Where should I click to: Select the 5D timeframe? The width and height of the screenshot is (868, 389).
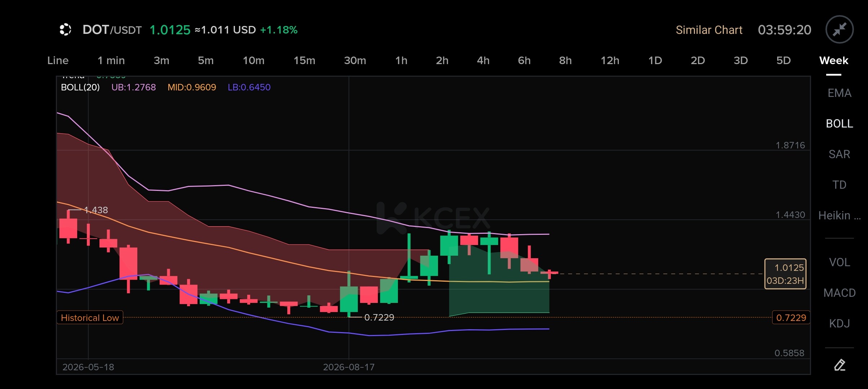pos(783,60)
